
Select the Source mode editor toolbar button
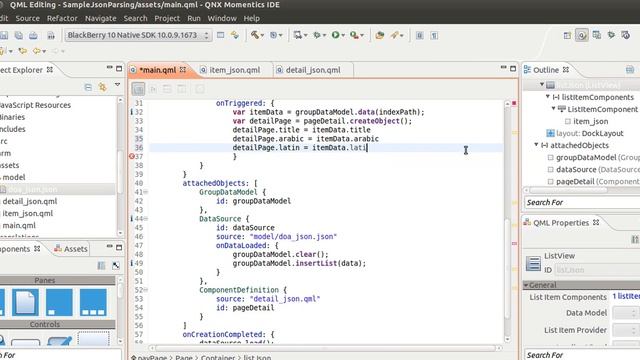pyautogui.click(x=138, y=89)
